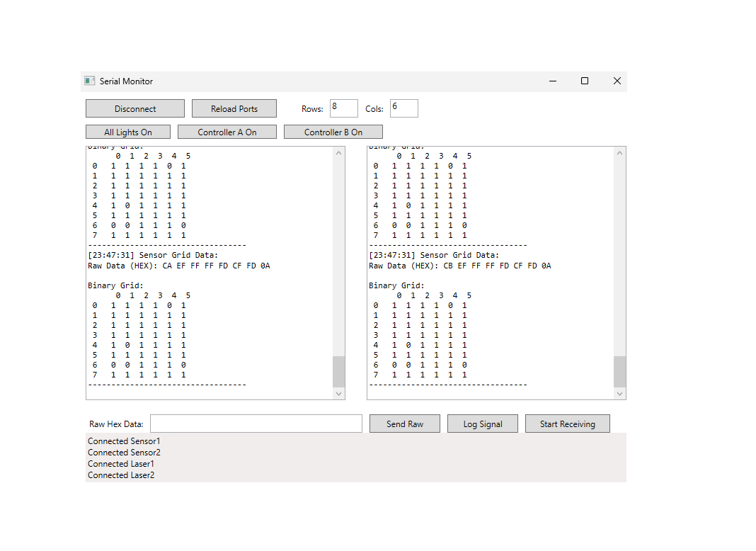Turn on all lights
Screen dimensions: 756x551
127,132
